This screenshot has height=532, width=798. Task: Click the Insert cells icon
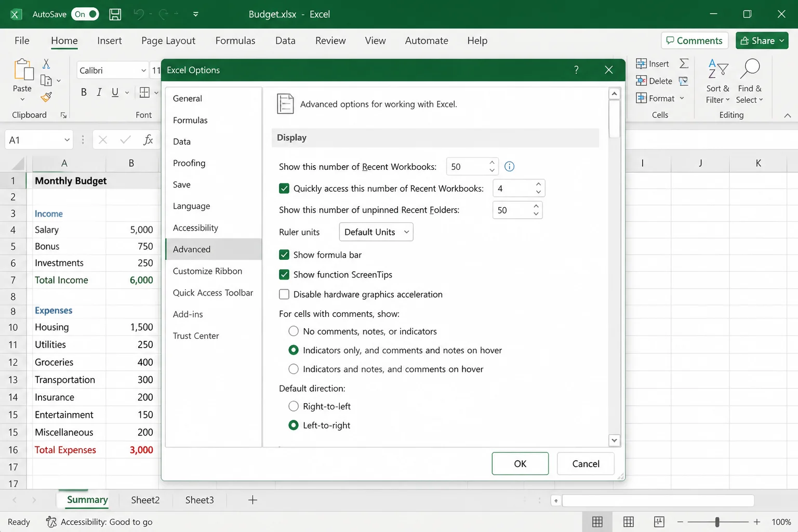[x=642, y=63]
